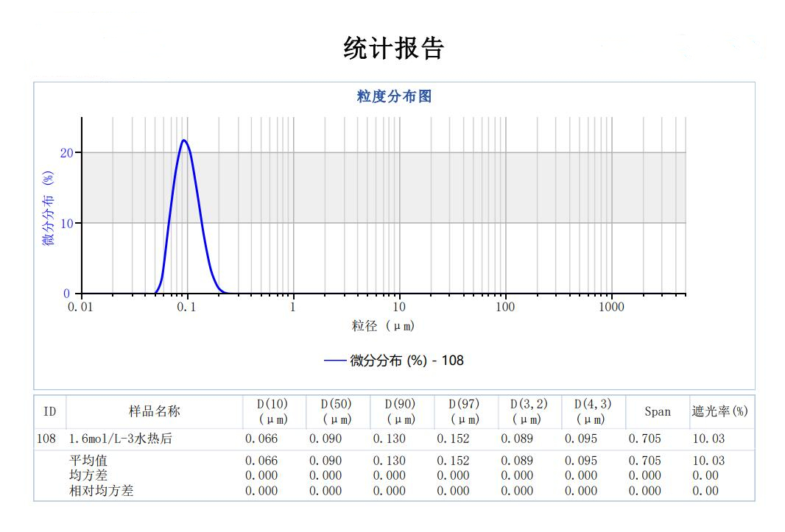Click the 遮光率(%) column header
This screenshot has width=785, height=532.
[719, 411]
